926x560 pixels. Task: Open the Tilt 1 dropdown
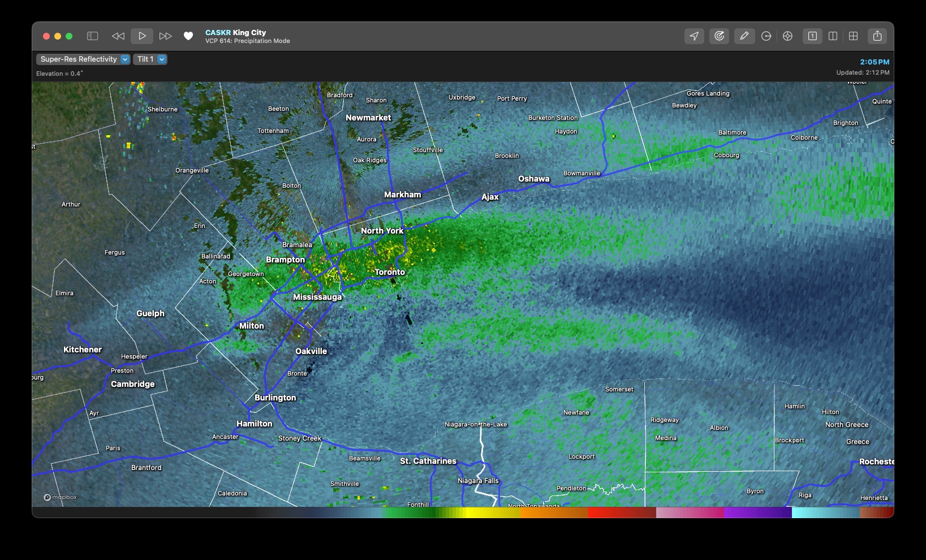click(150, 59)
